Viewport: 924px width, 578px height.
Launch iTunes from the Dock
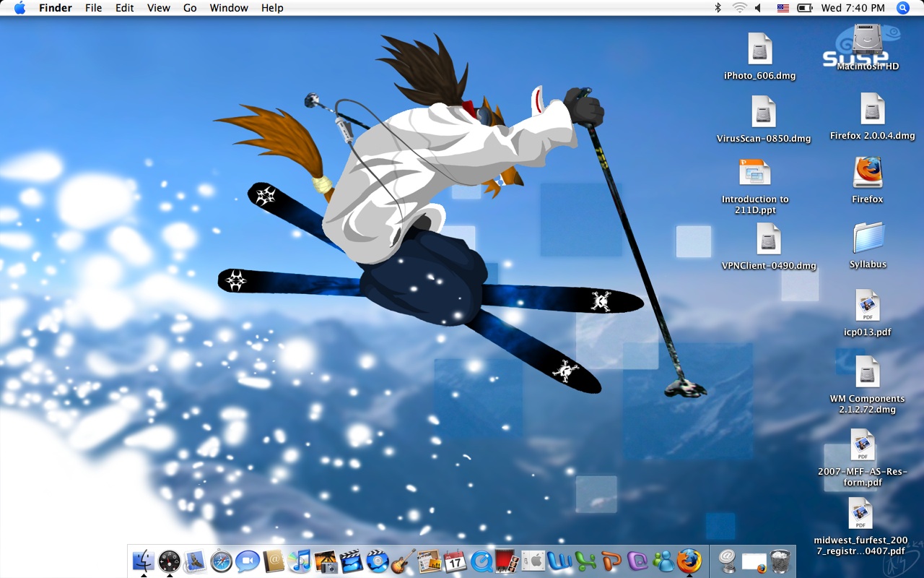(x=300, y=561)
